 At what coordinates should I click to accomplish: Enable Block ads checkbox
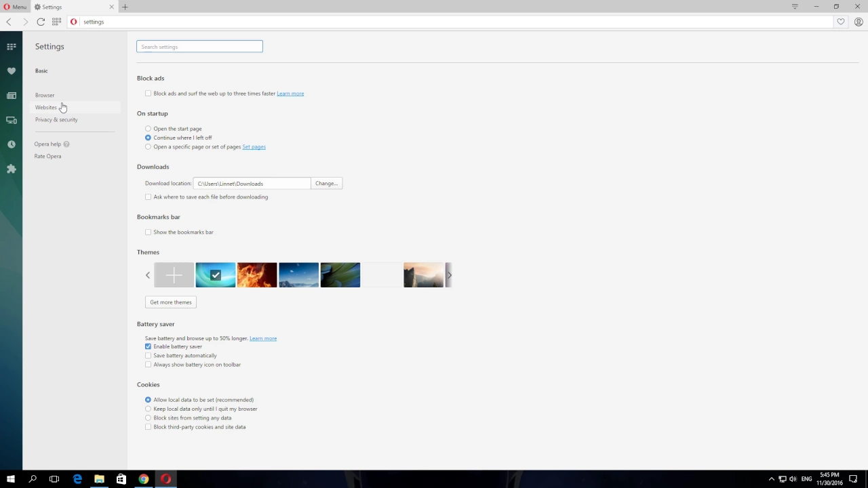point(148,94)
